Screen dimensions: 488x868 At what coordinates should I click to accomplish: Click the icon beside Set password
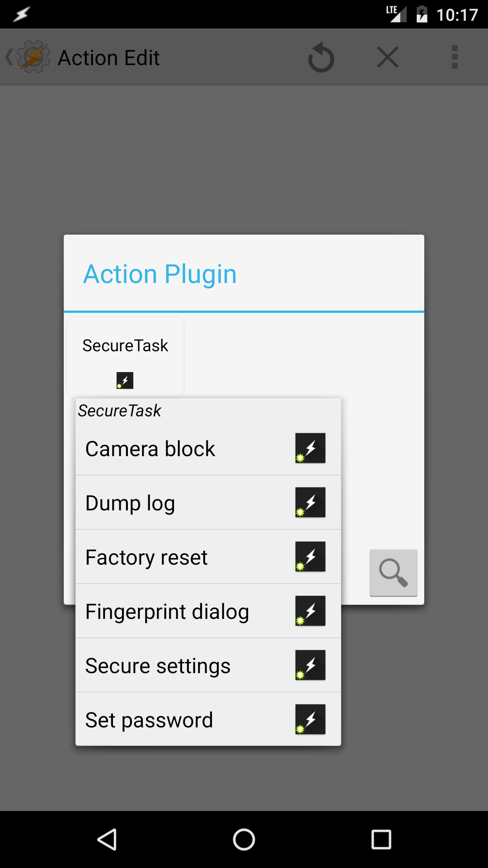pyautogui.click(x=310, y=719)
